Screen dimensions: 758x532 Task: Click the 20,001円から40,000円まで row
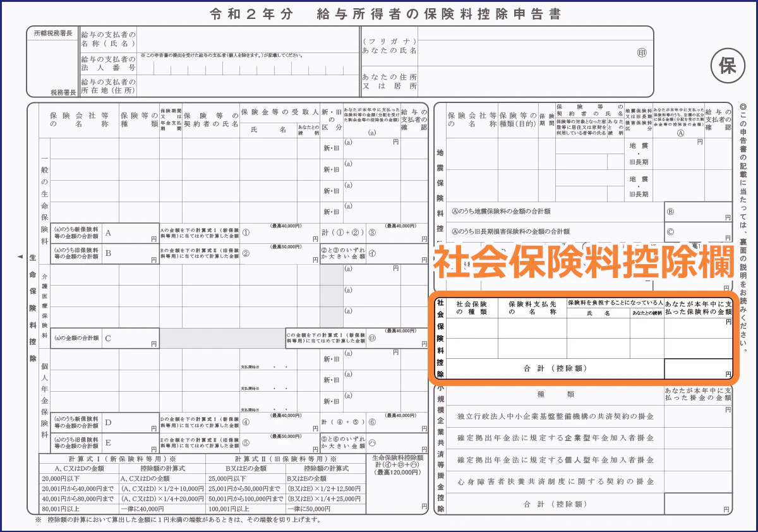pyautogui.click(x=122, y=488)
